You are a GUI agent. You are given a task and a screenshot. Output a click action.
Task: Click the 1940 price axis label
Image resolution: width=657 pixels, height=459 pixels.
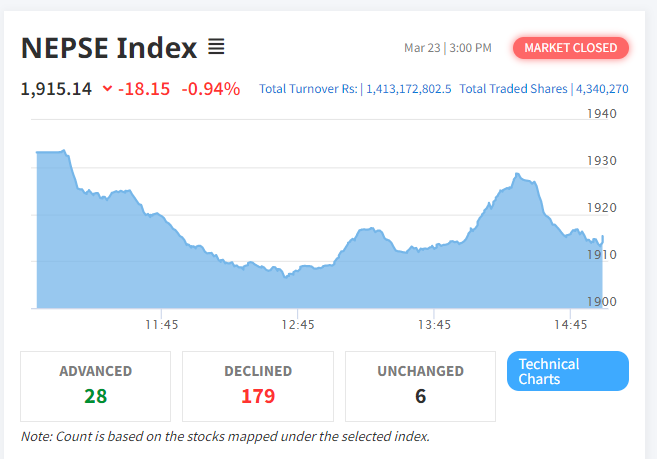coord(602,114)
